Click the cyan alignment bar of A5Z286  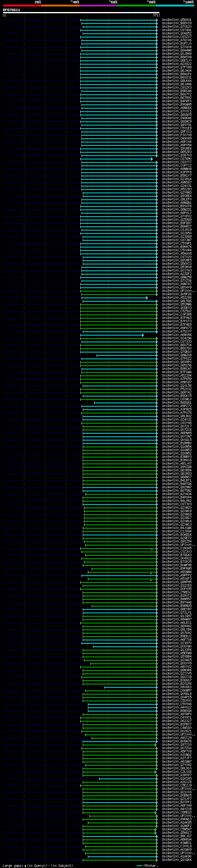point(115,297)
